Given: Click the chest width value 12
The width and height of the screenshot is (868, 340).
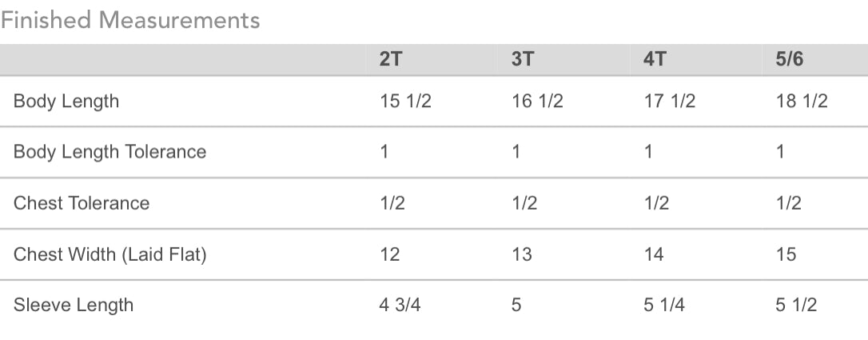Looking at the screenshot, I should (390, 254).
